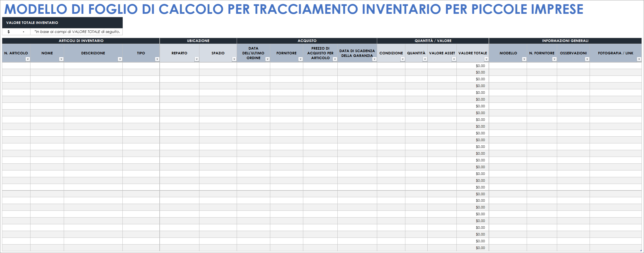
Task: Open the N. ARTICOLO filter dropdown
Action: click(x=28, y=59)
